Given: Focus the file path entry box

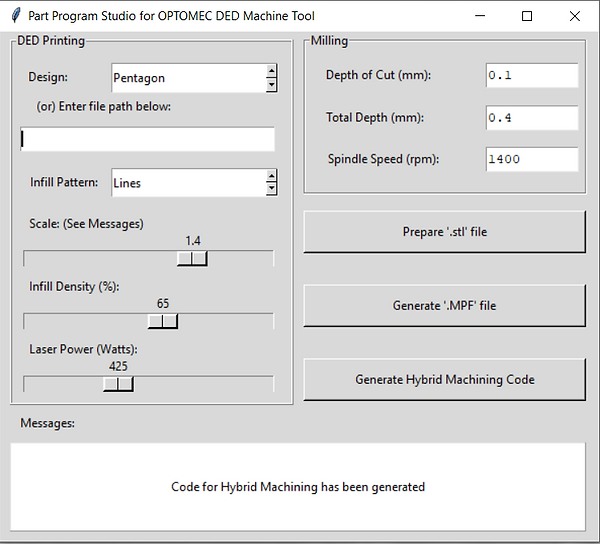Looking at the screenshot, I should (x=147, y=139).
